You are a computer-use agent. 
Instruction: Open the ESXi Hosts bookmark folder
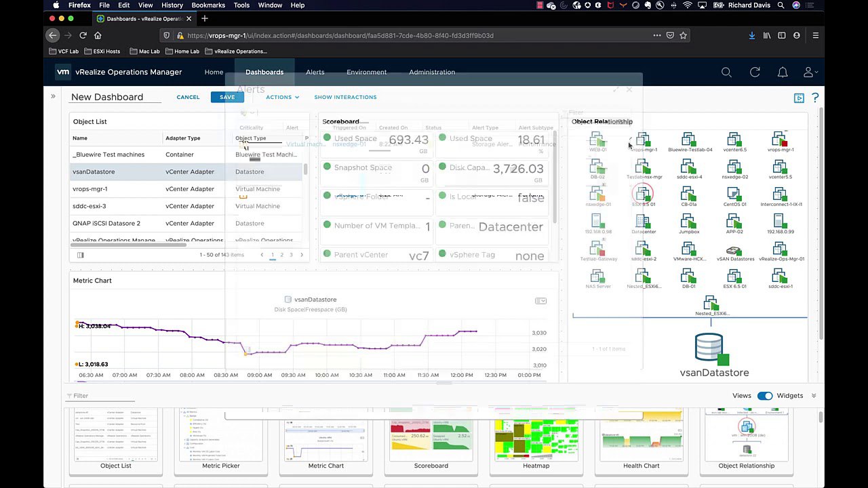click(x=102, y=51)
